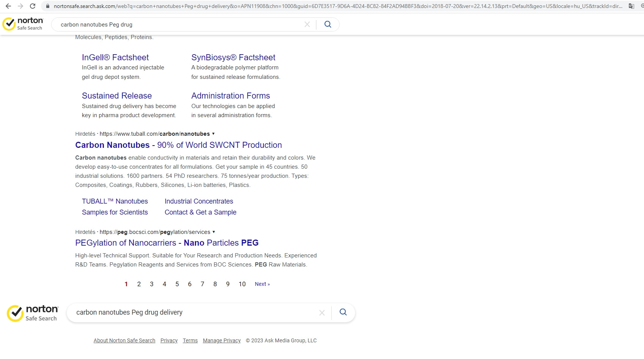Open Manage Privacy footer link

222,340
